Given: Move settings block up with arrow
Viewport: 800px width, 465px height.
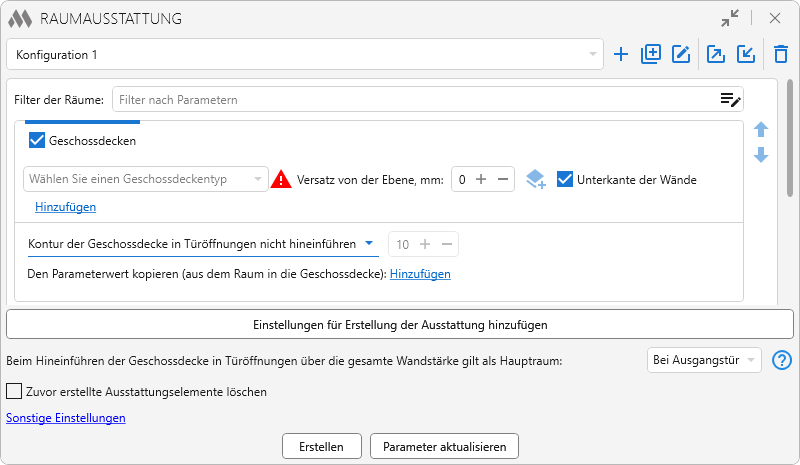Looking at the screenshot, I should click(x=761, y=130).
